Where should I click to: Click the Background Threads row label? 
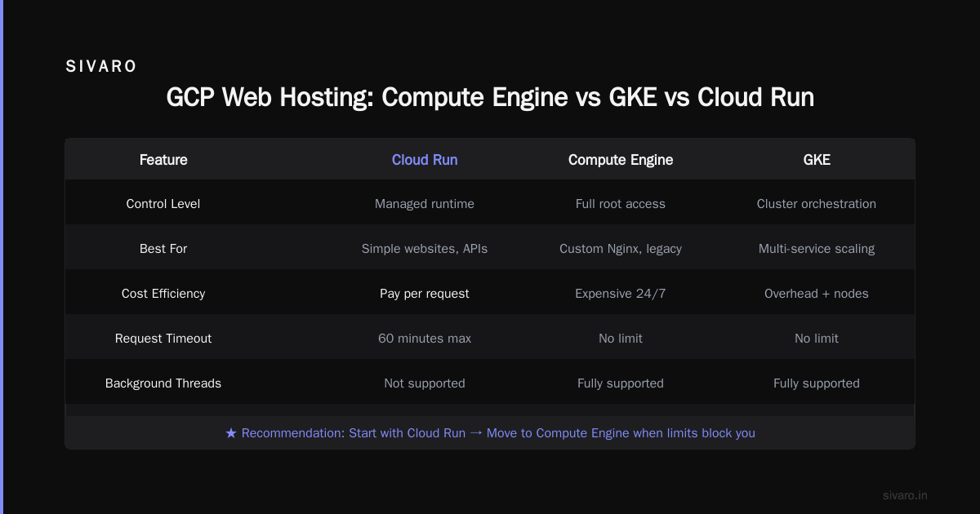point(163,383)
